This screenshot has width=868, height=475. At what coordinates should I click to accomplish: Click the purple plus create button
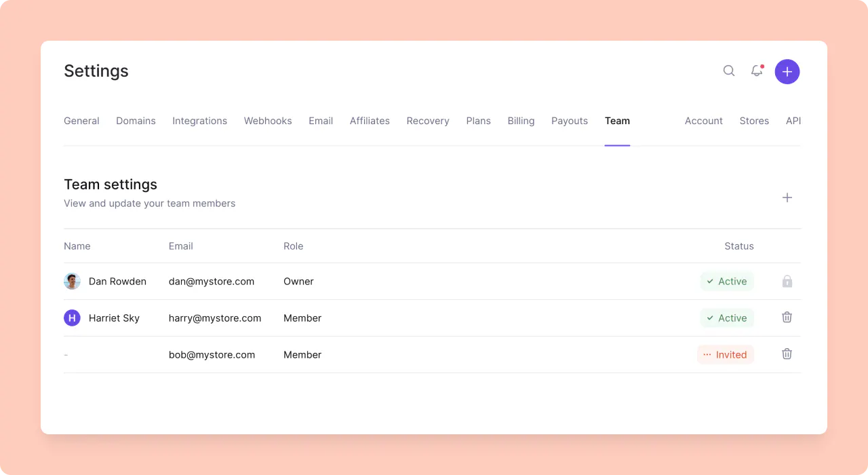tap(787, 71)
